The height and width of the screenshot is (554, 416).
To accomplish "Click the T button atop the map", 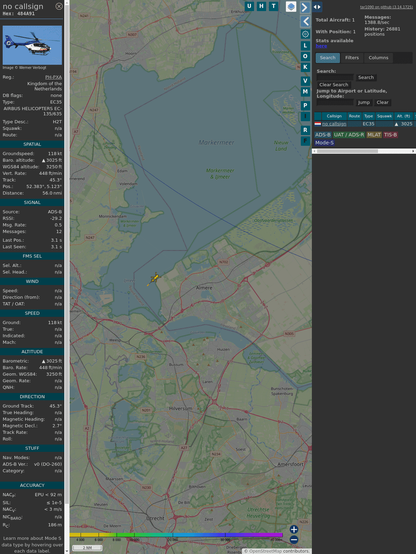I will tap(273, 6).
